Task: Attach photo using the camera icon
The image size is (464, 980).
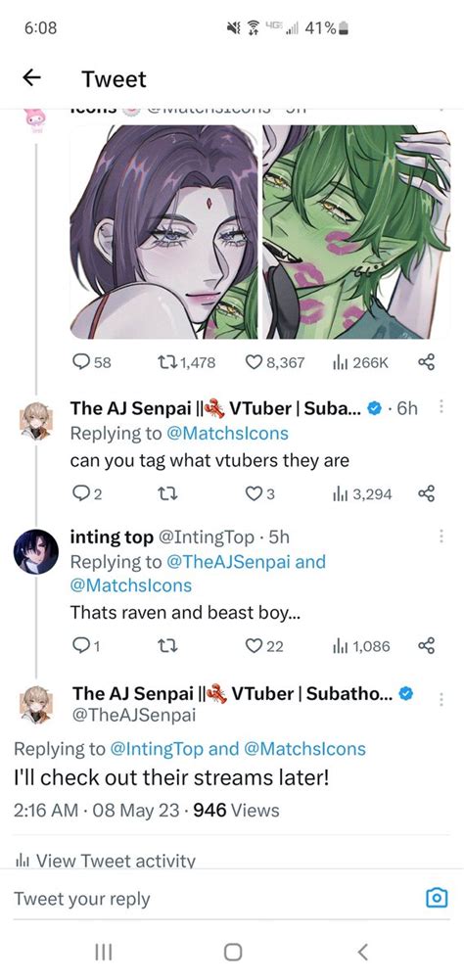Action: [436, 898]
